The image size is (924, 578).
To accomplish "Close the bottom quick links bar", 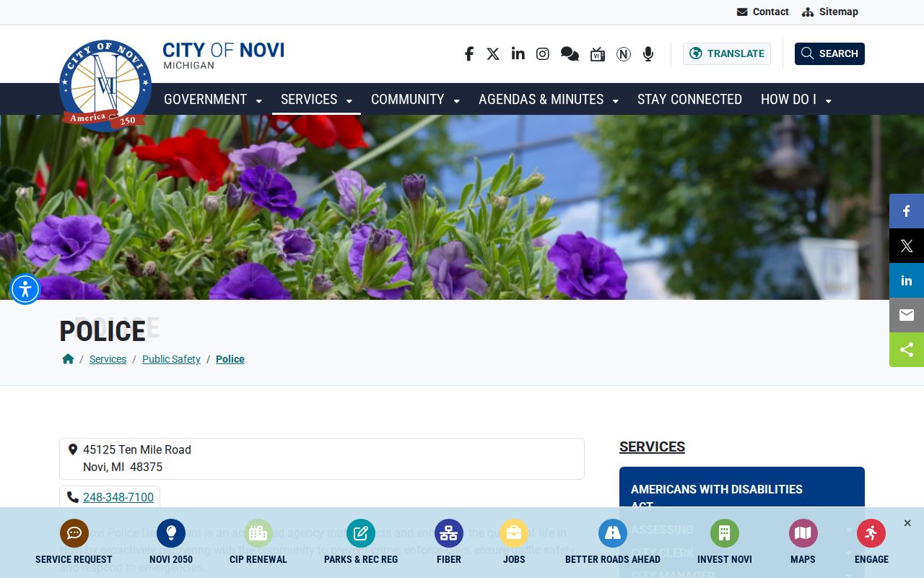I will point(907,523).
